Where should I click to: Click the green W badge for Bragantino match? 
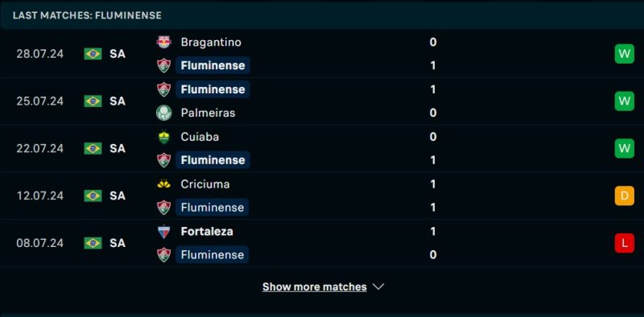click(625, 54)
